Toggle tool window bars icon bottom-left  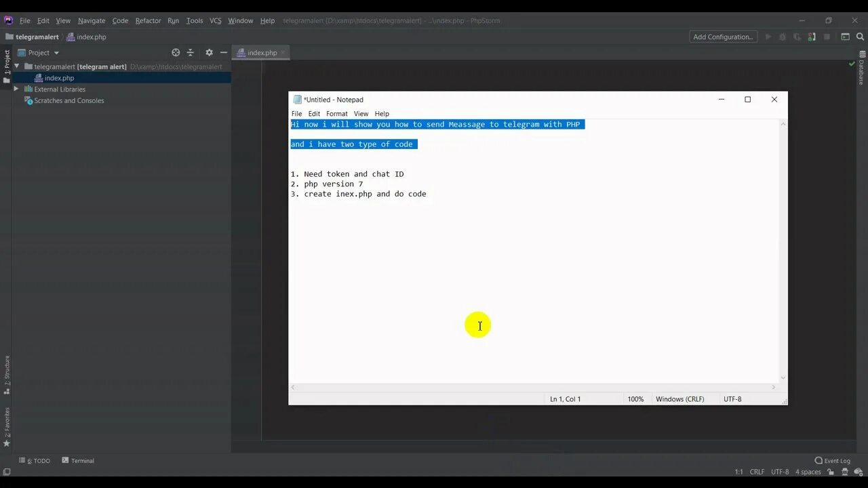7,472
